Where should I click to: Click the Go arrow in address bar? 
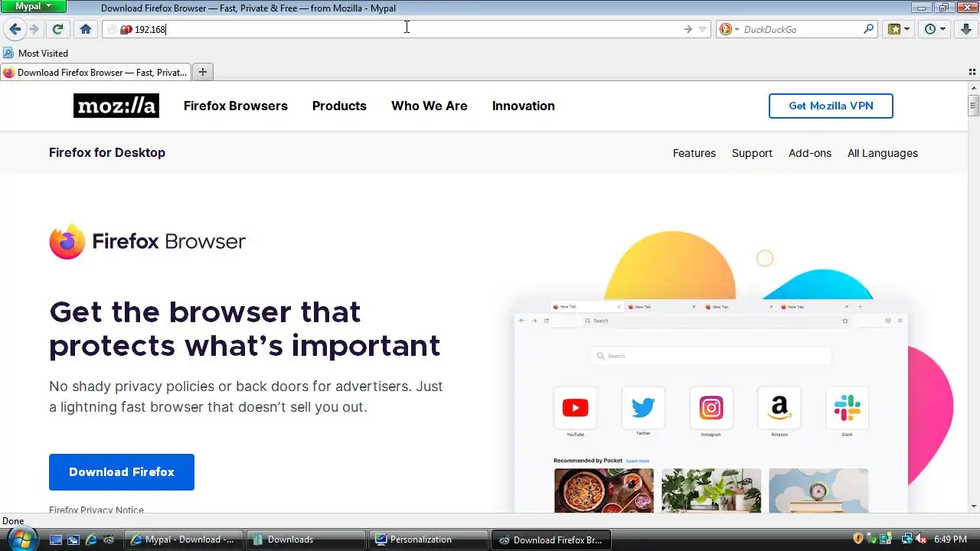click(688, 29)
